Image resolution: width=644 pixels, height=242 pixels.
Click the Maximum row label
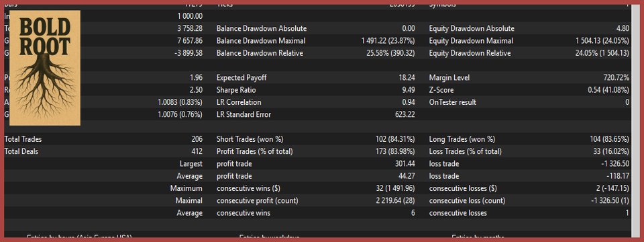[x=186, y=188]
